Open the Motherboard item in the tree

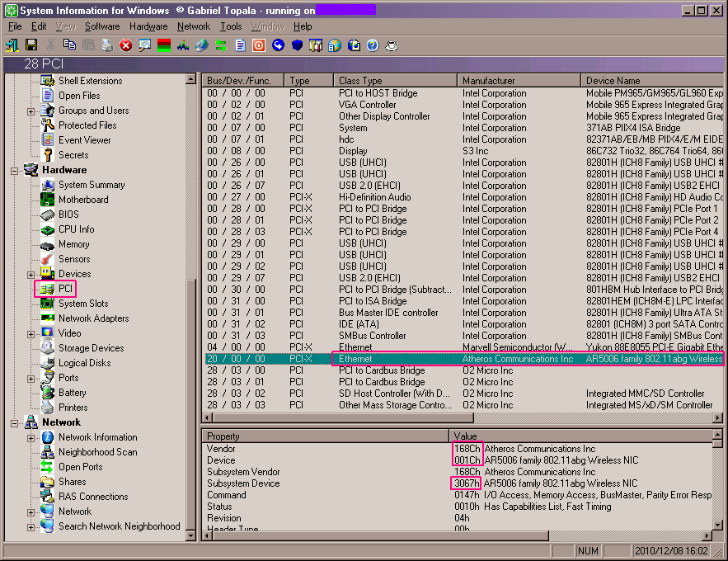click(x=82, y=200)
